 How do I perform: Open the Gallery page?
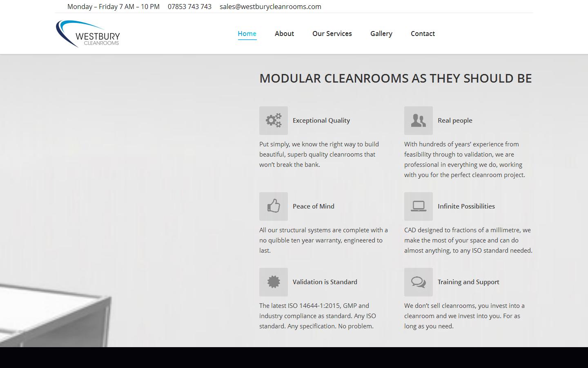pyautogui.click(x=381, y=34)
